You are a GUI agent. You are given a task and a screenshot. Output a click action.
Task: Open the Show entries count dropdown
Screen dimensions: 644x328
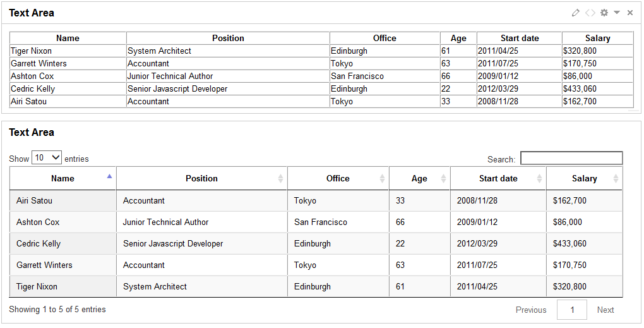tap(47, 157)
